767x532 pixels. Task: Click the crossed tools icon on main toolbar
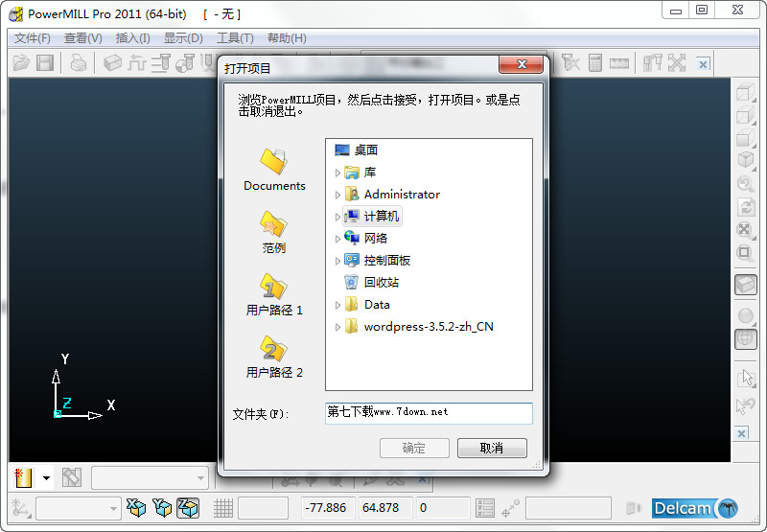click(678, 63)
